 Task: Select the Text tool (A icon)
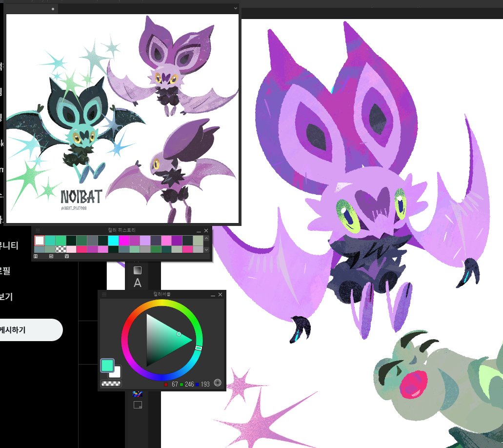pos(137,283)
